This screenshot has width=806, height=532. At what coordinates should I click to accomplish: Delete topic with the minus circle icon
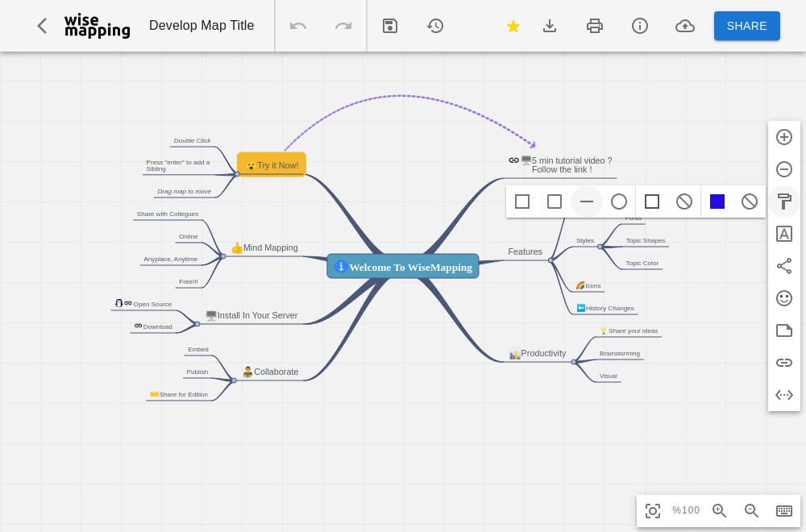(784, 169)
